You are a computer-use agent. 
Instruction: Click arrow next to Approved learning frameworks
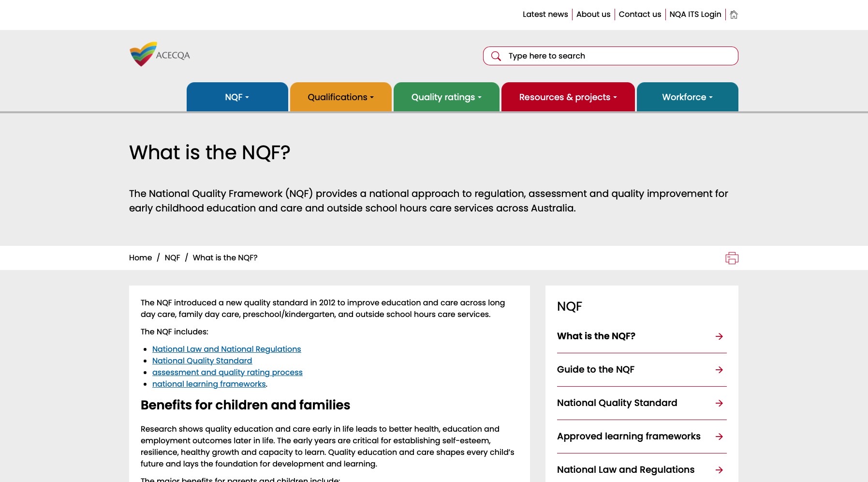coord(719,437)
